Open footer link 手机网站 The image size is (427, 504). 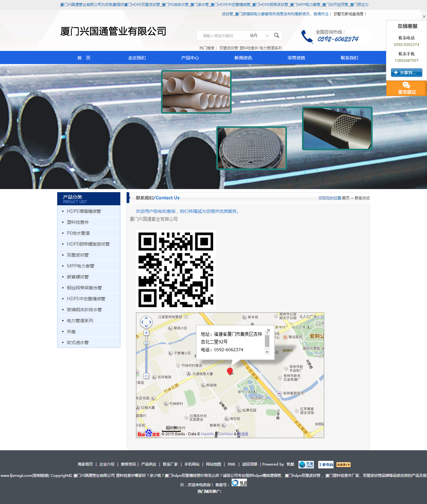click(192, 464)
